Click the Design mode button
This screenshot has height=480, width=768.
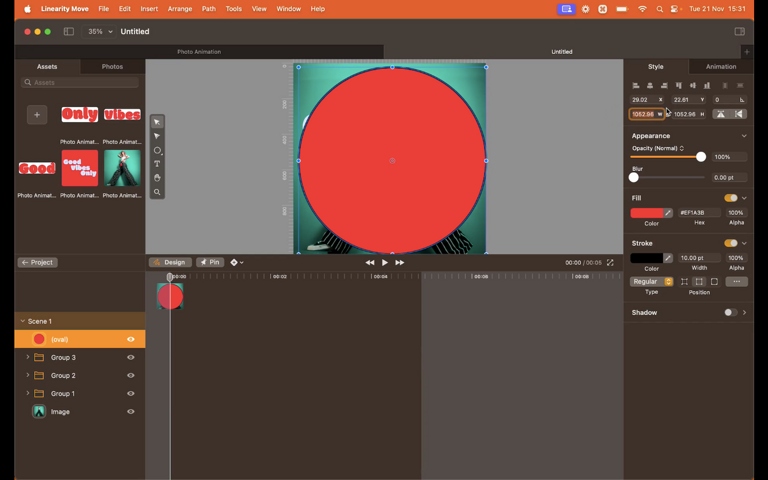coord(170,263)
